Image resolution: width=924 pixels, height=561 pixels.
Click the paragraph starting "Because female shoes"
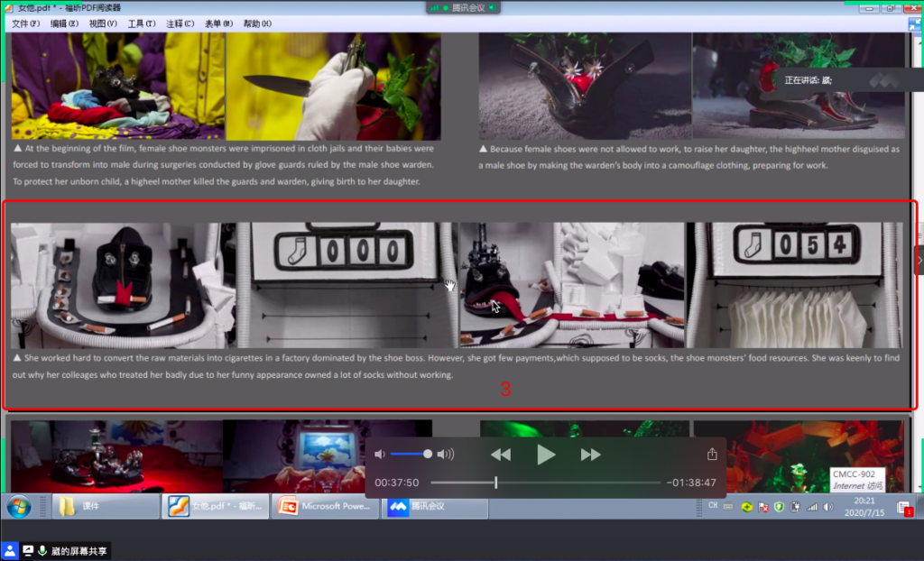click(688, 157)
